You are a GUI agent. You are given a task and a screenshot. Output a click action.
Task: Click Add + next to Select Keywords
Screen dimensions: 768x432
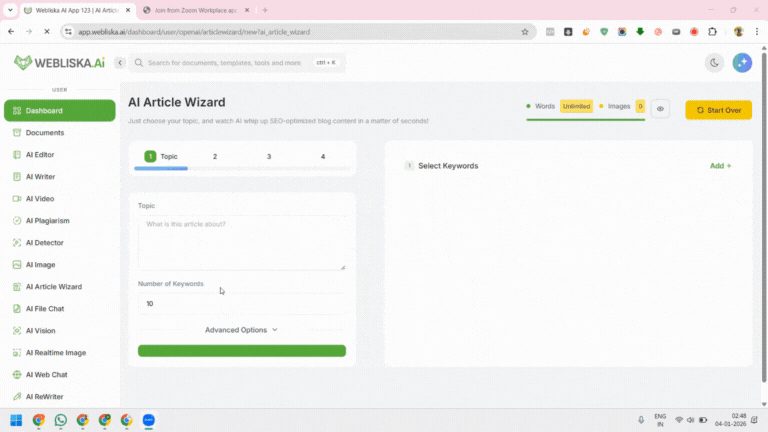[x=720, y=166]
